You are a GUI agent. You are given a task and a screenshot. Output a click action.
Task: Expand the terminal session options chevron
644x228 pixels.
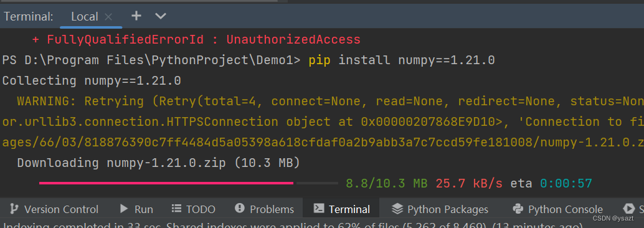(161, 16)
